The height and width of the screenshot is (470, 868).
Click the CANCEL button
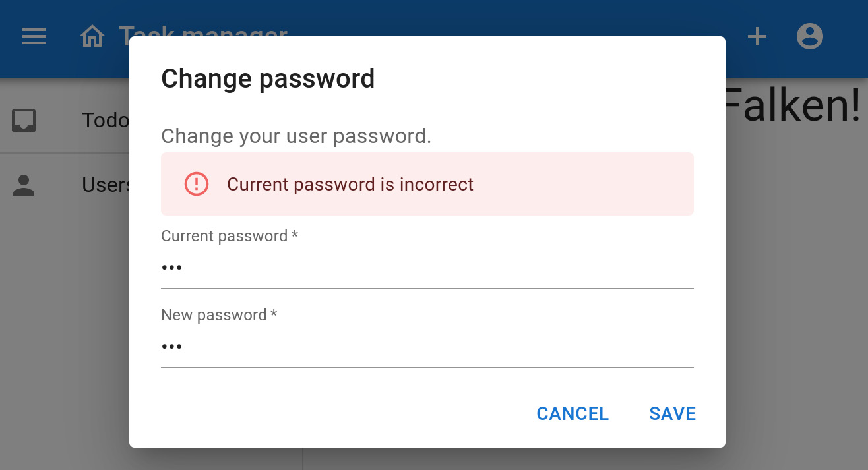tap(572, 413)
